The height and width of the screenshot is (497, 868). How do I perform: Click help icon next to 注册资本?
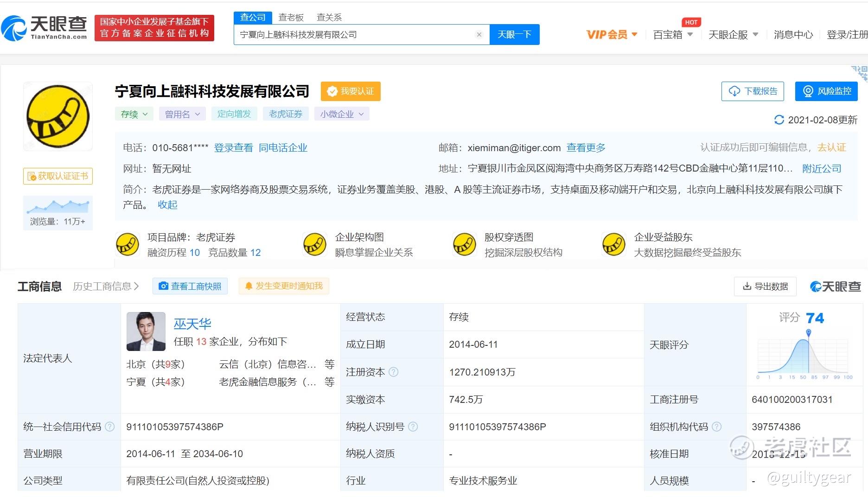tap(393, 372)
